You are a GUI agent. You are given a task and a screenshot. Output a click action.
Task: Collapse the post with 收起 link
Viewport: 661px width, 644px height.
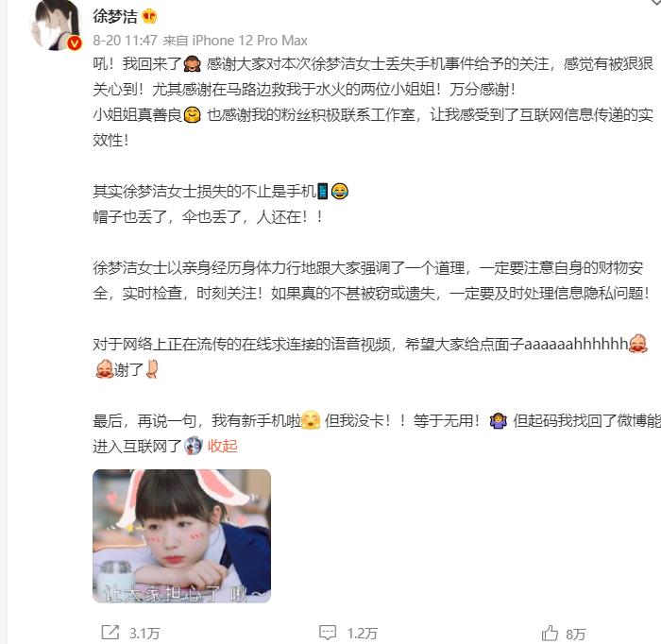[x=222, y=447]
